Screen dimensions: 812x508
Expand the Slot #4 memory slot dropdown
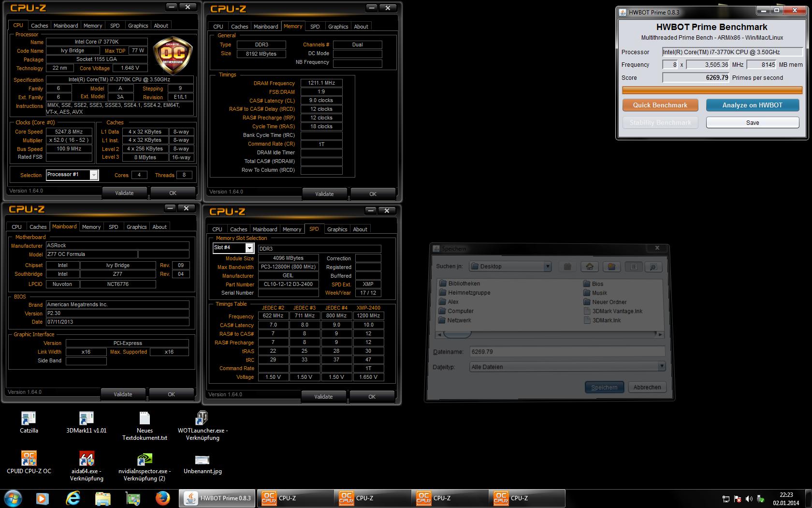coord(249,248)
